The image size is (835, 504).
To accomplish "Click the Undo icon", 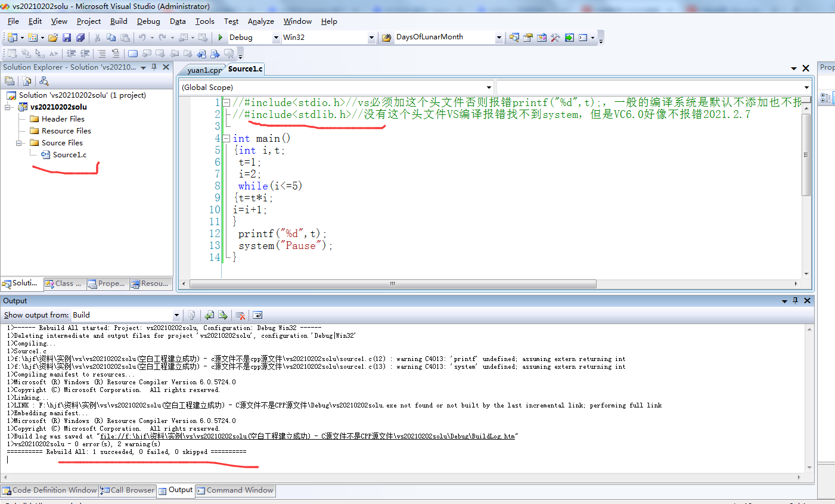I will point(142,37).
